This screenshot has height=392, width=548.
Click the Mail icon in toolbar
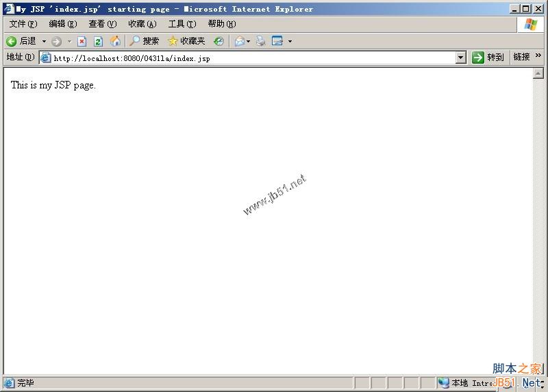(x=240, y=41)
